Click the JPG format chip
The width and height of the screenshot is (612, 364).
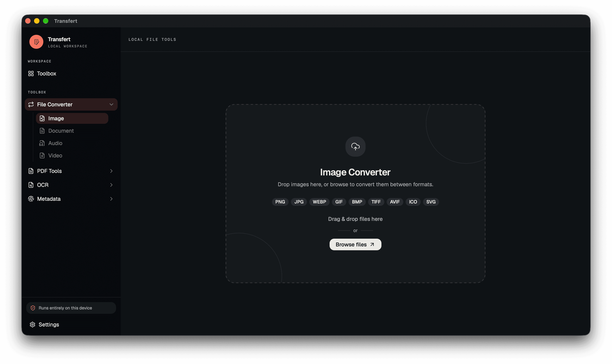[x=299, y=202]
